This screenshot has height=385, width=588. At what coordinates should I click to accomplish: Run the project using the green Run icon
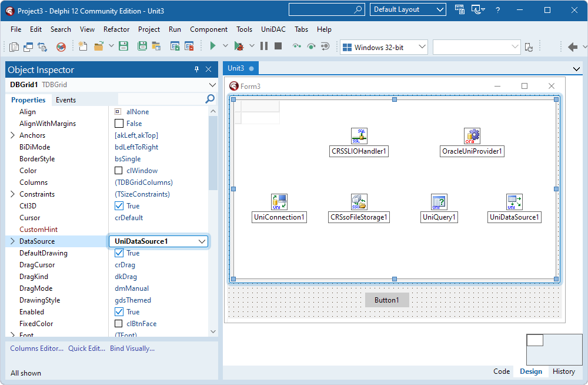212,45
